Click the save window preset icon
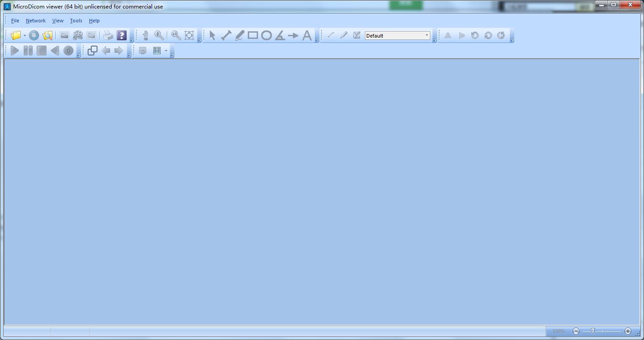Viewport: 644px width, 340px height. pos(356,35)
